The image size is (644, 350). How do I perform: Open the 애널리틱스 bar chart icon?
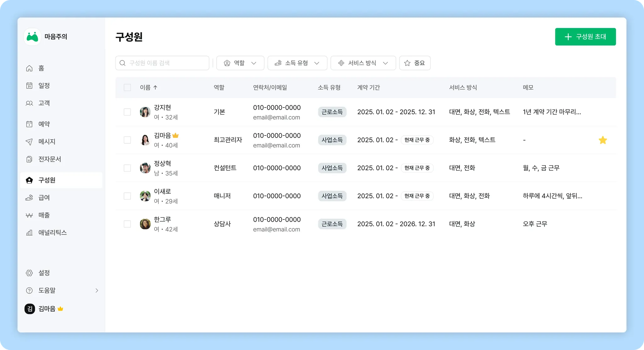[x=29, y=233]
